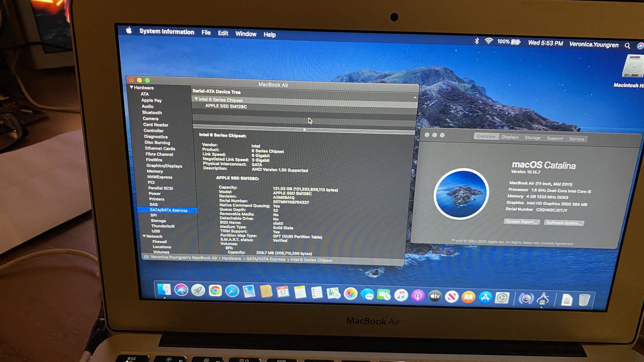Open the Apple menu
Viewport: 644px width, 362px height.
pyautogui.click(x=129, y=31)
